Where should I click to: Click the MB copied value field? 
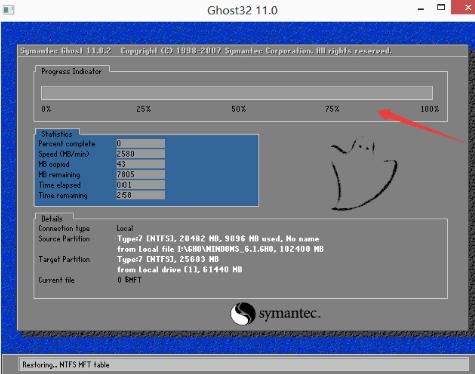click(140, 164)
